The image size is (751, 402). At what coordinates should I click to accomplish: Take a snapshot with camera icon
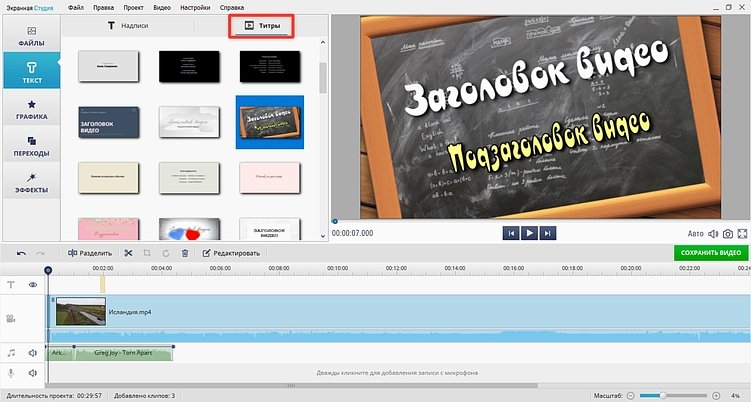728,233
